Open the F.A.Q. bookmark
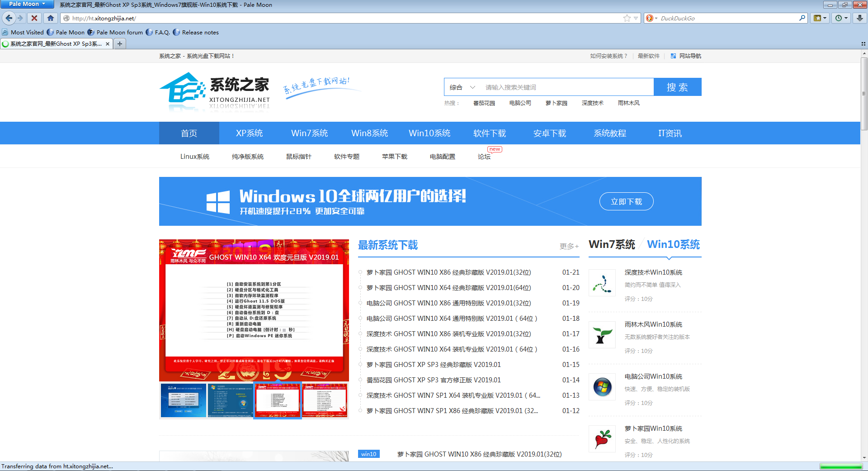This screenshot has width=868, height=471. 158,33
